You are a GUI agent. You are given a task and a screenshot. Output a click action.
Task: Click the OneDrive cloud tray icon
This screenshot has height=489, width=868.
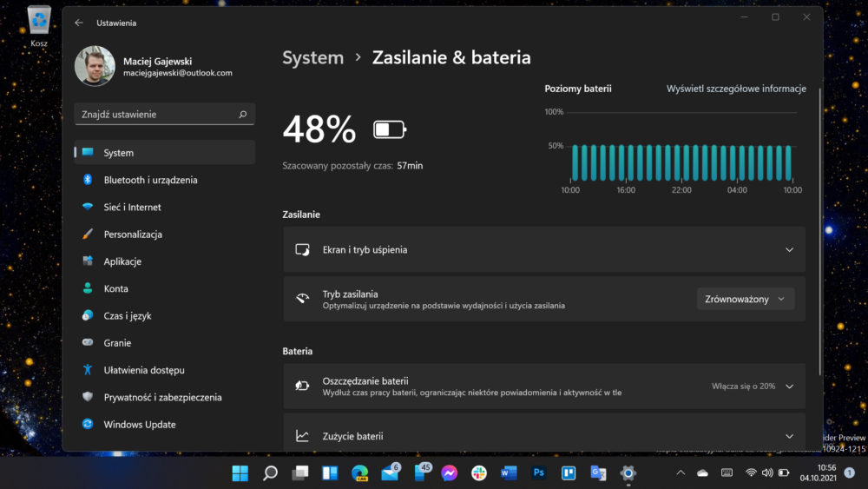(x=702, y=473)
